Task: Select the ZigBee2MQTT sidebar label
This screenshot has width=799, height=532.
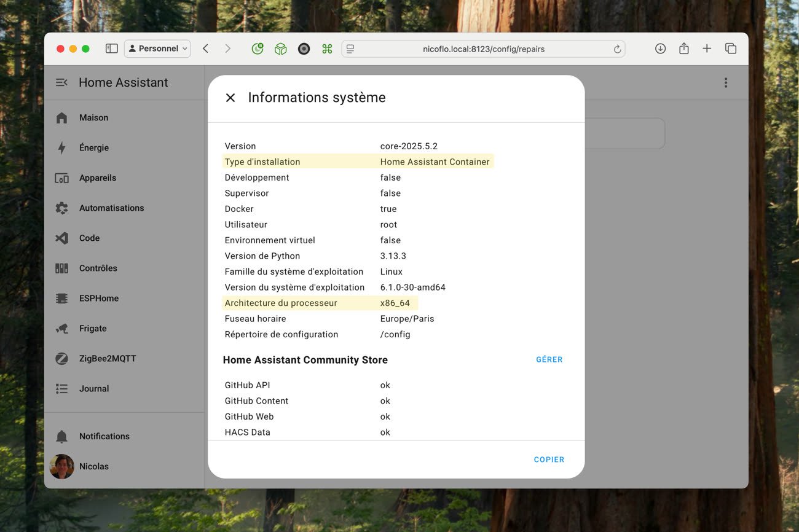Action: 108,359
